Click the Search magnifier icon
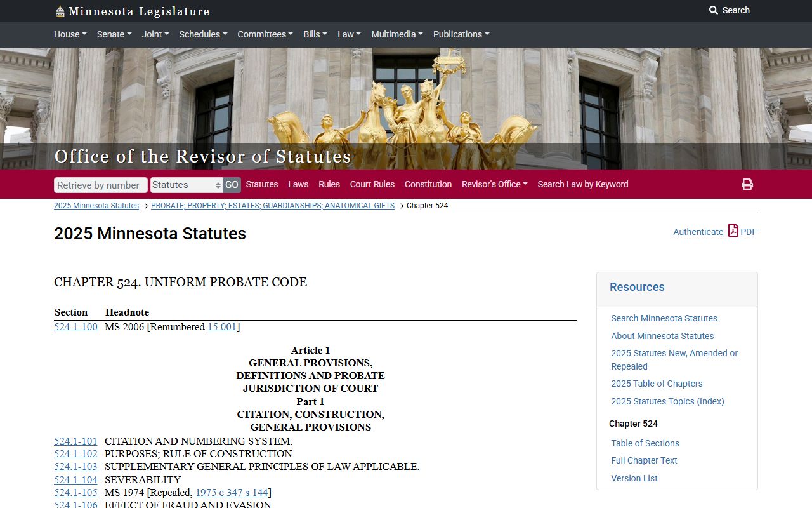The image size is (812, 508). (x=714, y=10)
